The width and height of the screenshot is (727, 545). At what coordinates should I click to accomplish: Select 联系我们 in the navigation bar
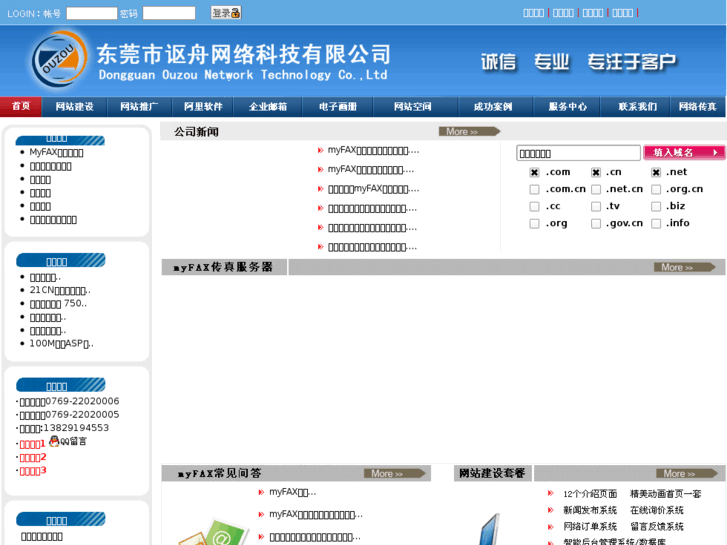(x=637, y=107)
